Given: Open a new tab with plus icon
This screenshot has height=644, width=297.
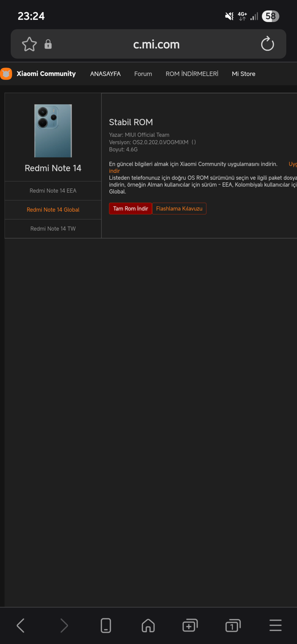Looking at the screenshot, I should [x=190, y=625].
